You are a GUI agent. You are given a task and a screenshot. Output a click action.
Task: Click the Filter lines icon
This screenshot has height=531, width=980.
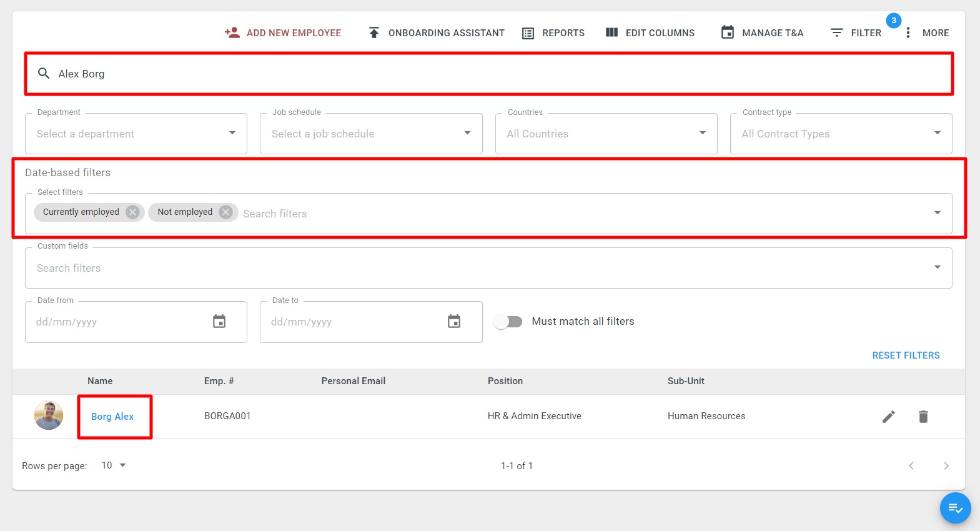(x=837, y=32)
